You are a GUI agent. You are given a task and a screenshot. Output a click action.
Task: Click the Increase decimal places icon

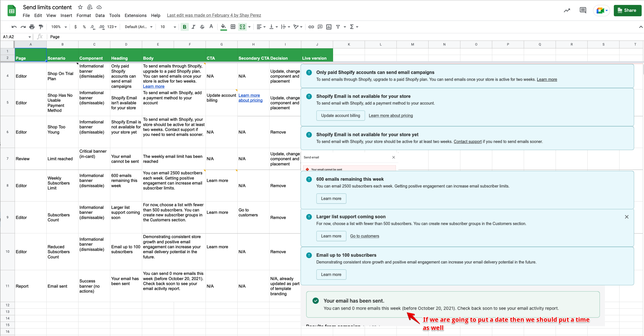102,27
